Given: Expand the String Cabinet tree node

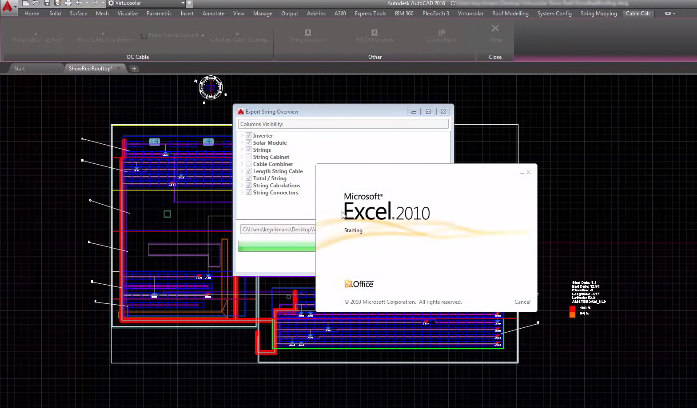Looking at the screenshot, I should [242, 157].
